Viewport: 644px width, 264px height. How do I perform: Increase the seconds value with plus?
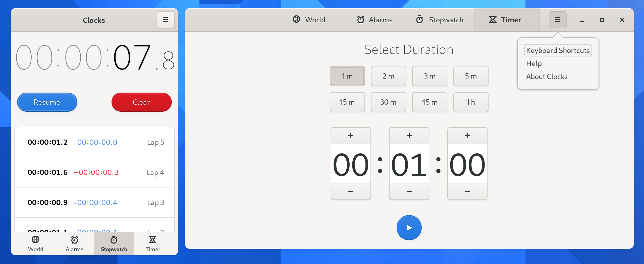467,136
